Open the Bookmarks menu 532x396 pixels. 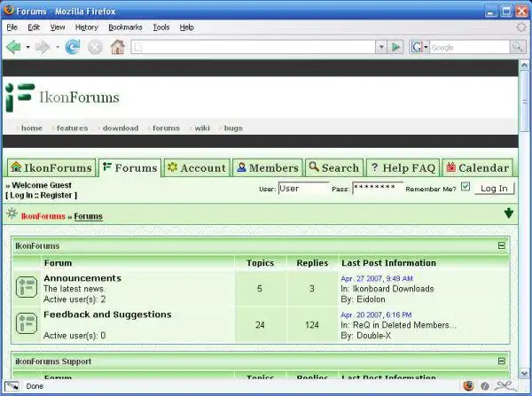pyautogui.click(x=125, y=27)
